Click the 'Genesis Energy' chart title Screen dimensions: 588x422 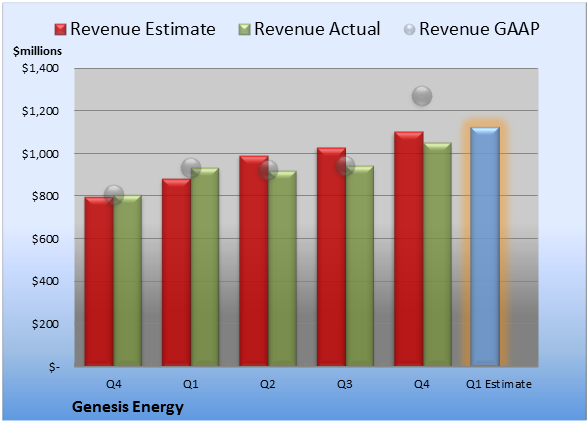coord(128,407)
